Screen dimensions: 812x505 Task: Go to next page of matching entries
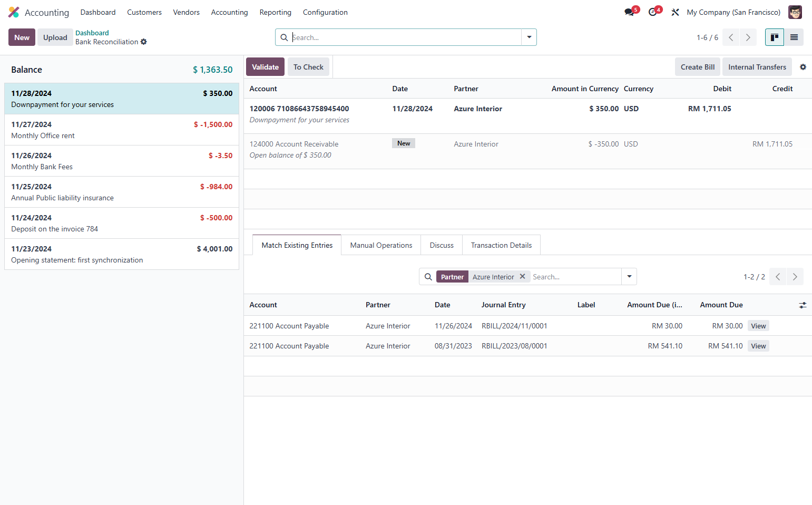coord(795,277)
